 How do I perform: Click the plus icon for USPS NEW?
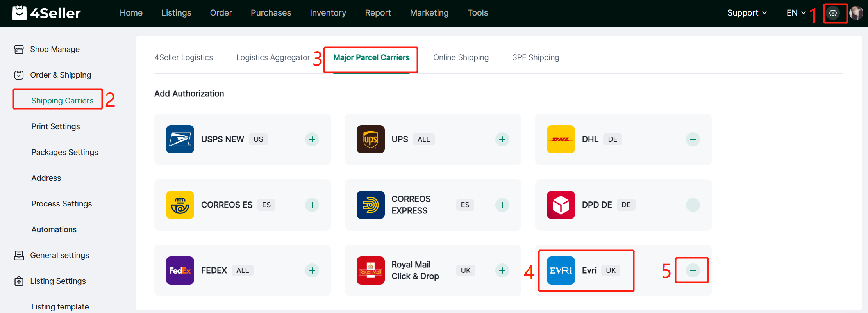(x=312, y=139)
